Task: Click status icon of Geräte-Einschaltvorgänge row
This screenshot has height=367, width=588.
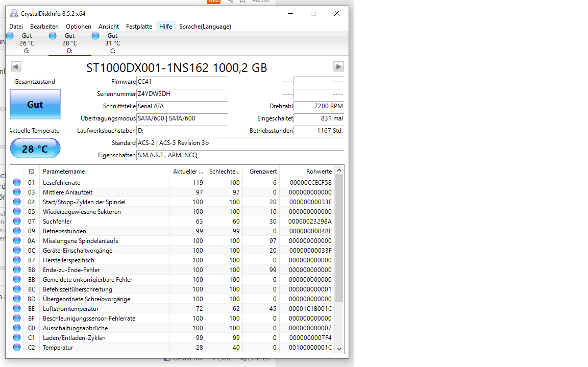Action: tap(17, 251)
